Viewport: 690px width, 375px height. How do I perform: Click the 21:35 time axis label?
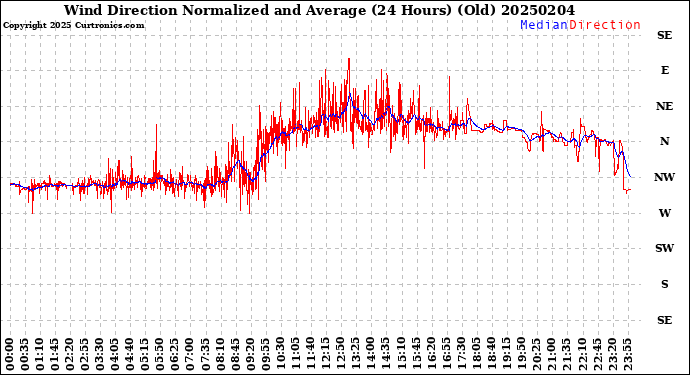click(x=566, y=355)
